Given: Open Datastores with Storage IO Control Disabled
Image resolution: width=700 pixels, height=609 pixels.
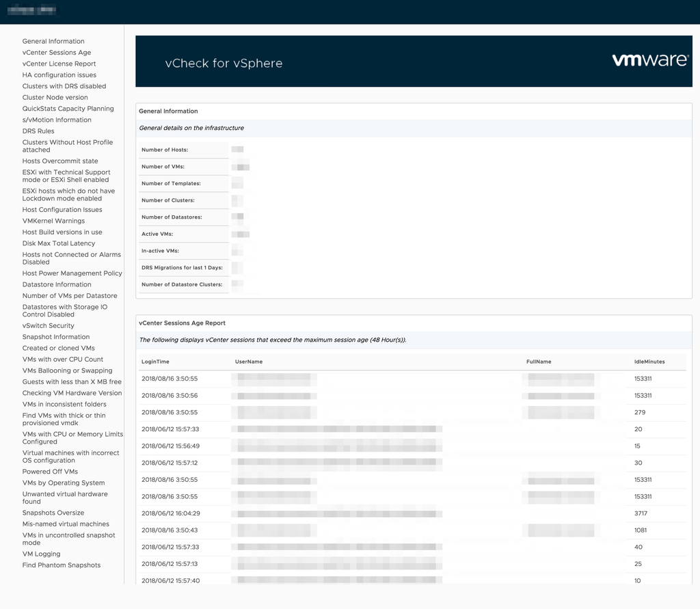Looking at the screenshot, I should coord(65,310).
